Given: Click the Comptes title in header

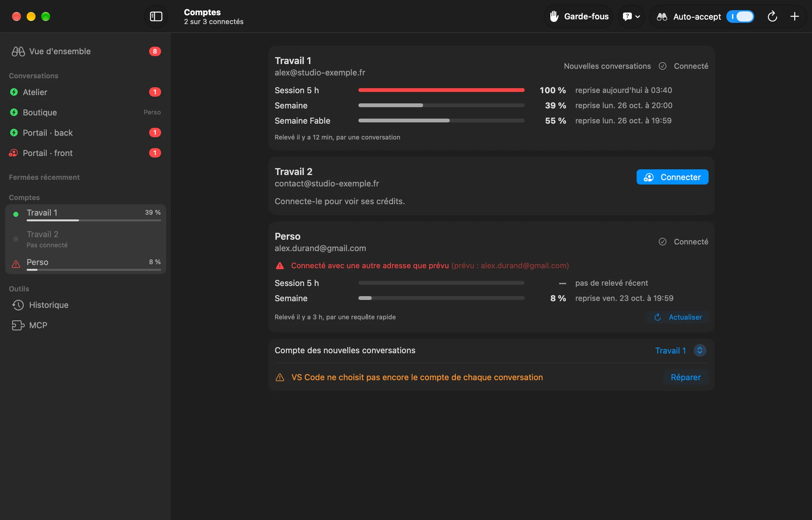Looking at the screenshot, I should (202, 12).
